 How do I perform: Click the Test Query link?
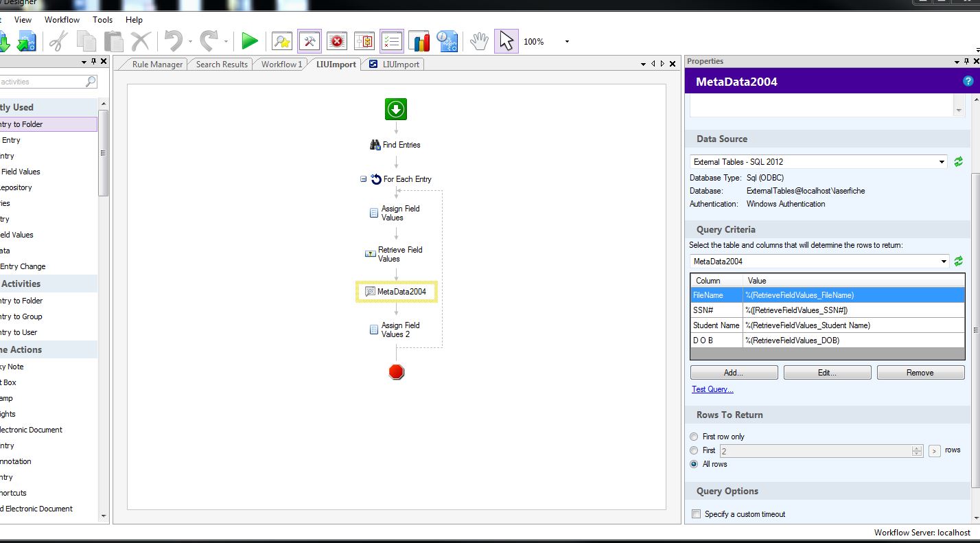coord(712,389)
